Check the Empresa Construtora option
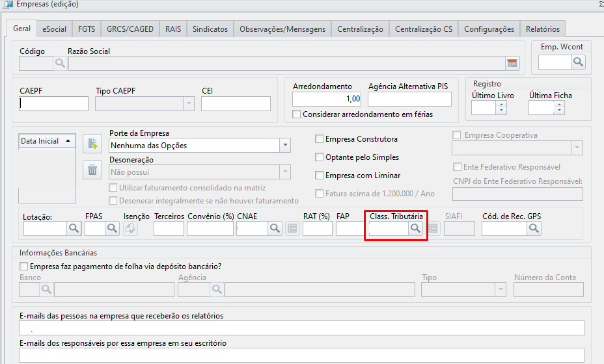The height and width of the screenshot is (364, 604). pos(319,139)
